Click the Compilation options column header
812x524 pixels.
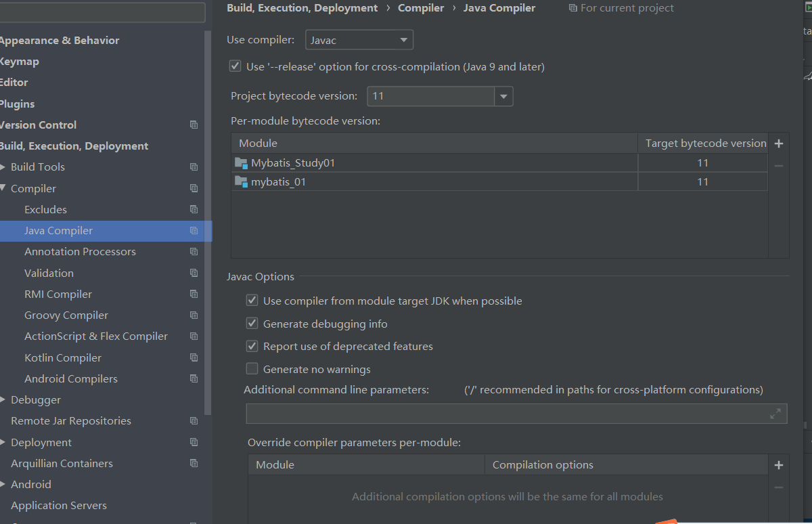click(627, 464)
